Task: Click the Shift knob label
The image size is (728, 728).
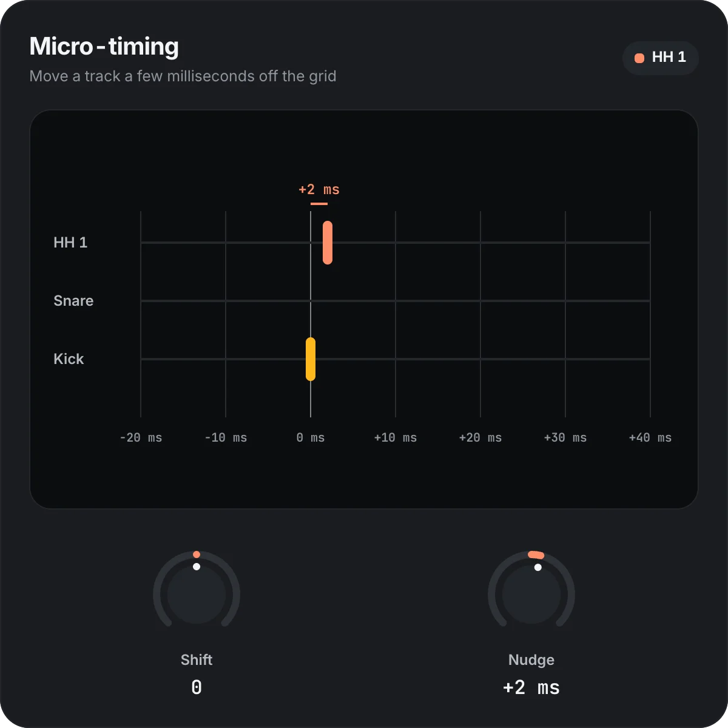Action: coord(197,659)
